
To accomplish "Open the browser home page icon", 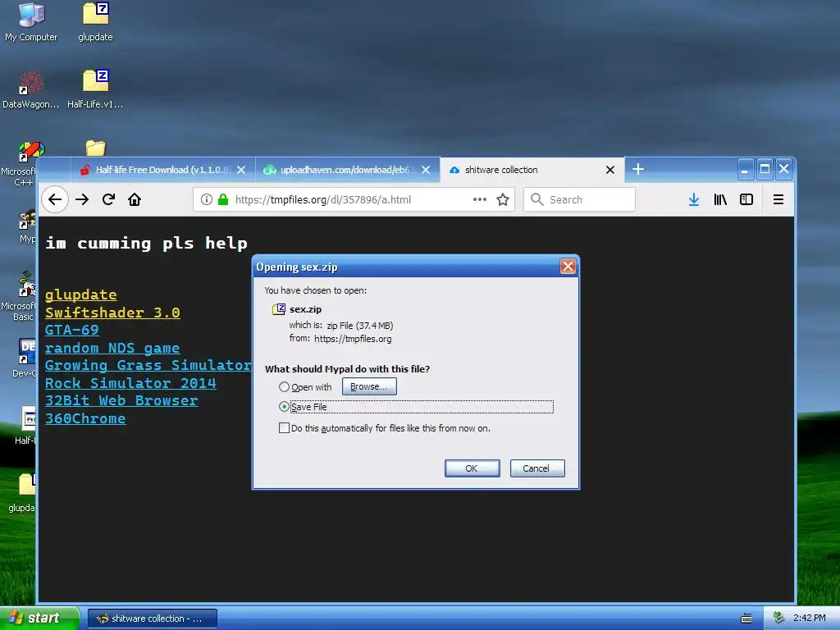I will [135, 200].
